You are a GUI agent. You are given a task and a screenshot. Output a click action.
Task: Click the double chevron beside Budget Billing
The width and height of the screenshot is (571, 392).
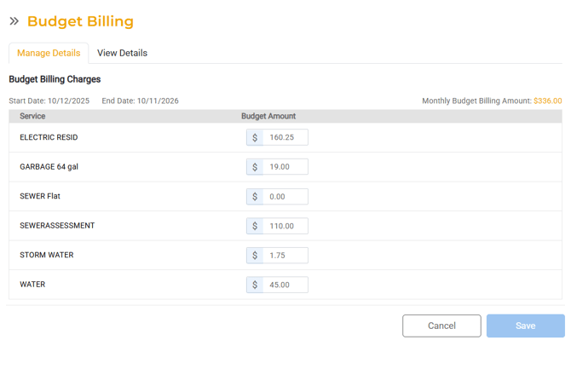pos(14,21)
